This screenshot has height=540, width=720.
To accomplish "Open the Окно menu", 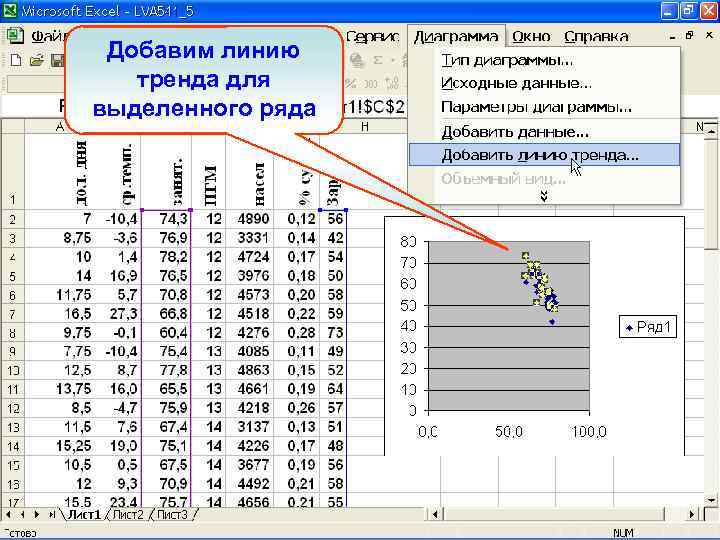I will point(531,36).
